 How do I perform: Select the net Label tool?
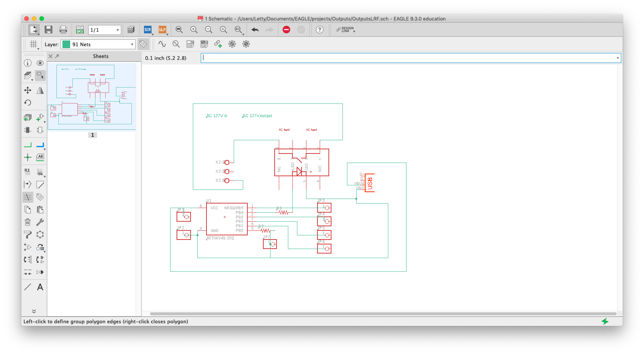tap(40, 157)
